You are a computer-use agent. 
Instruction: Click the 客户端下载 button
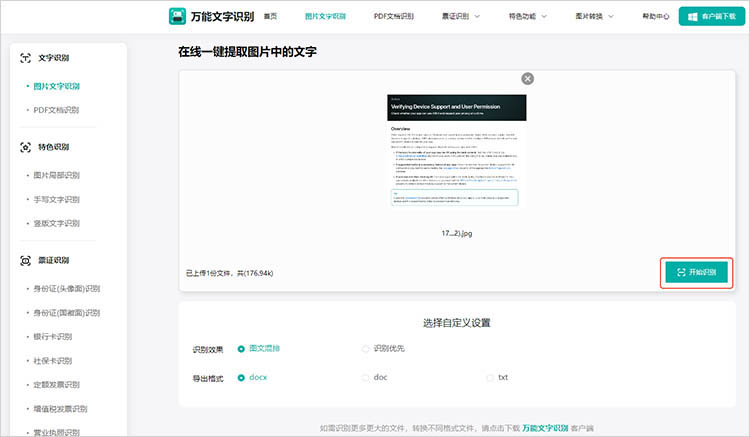click(x=712, y=16)
